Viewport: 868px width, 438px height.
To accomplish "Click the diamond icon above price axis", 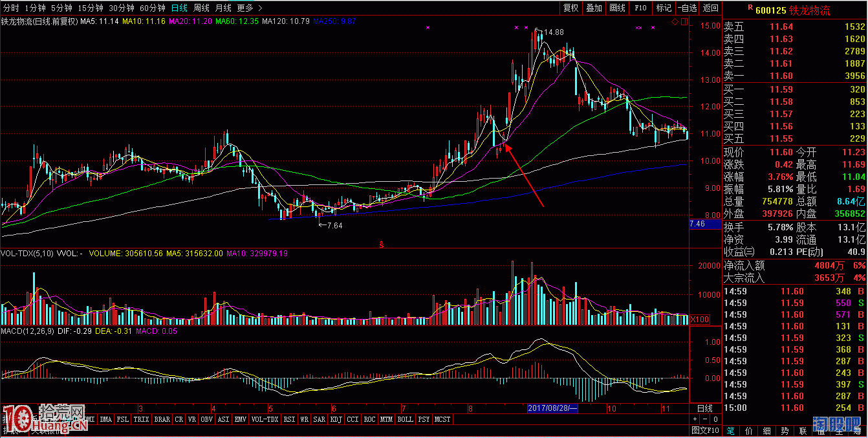I will (x=675, y=22).
